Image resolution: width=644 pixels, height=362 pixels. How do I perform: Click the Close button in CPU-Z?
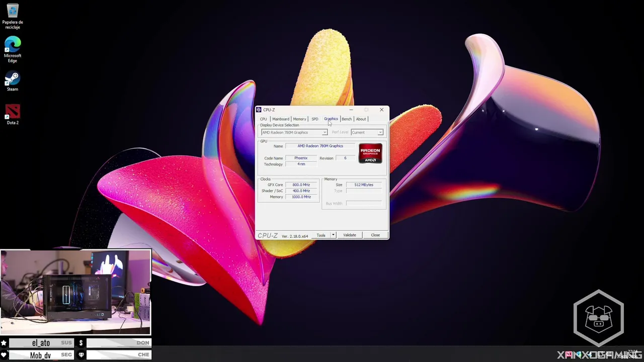pyautogui.click(x=375, y=235)
